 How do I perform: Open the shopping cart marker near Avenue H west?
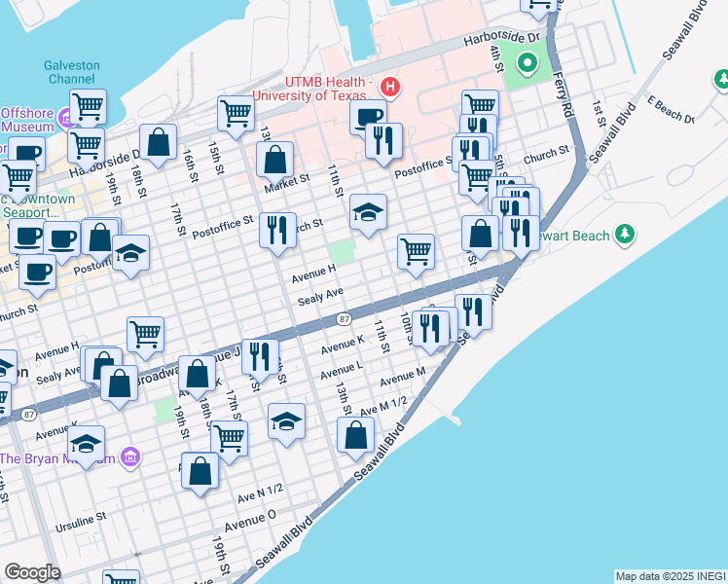point(145,336)
